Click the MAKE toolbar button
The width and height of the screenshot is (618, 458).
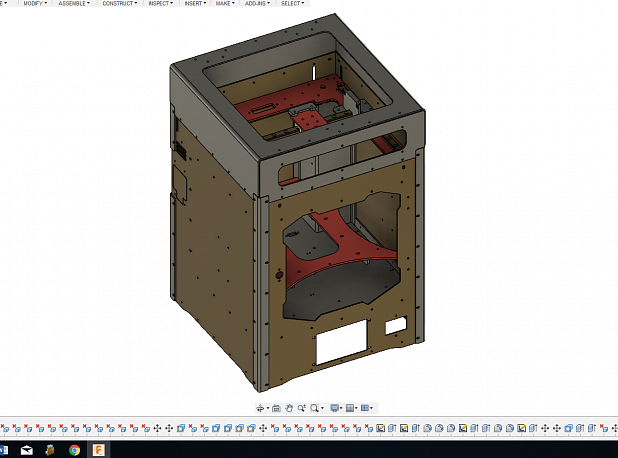pos(225,3)
